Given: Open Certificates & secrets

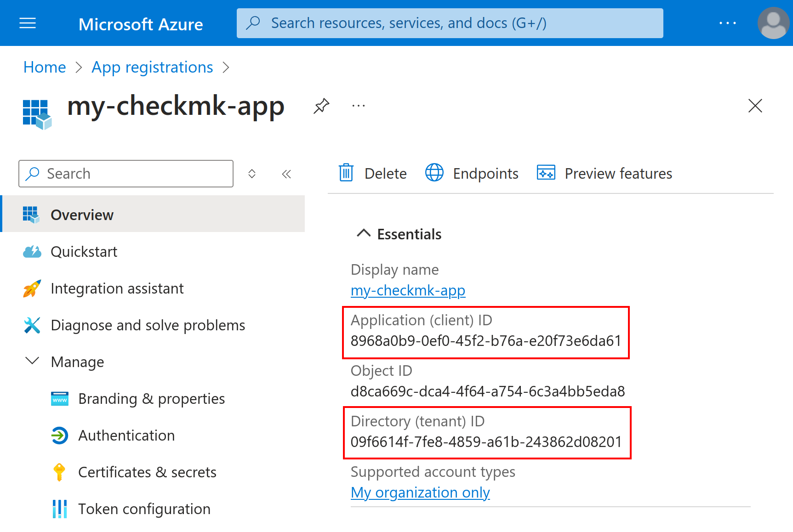Looking at the screenshot, I should 147,472.
